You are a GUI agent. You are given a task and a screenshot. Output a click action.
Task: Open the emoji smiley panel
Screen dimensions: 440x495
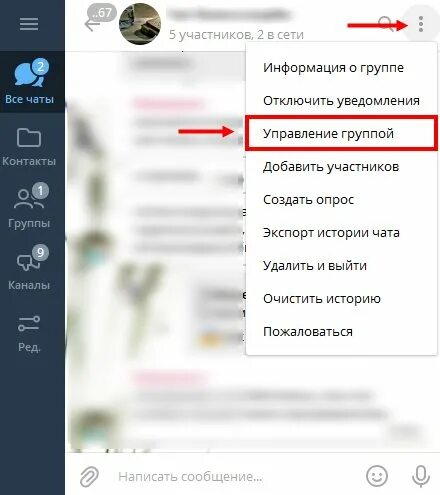[x=377, y=476]
